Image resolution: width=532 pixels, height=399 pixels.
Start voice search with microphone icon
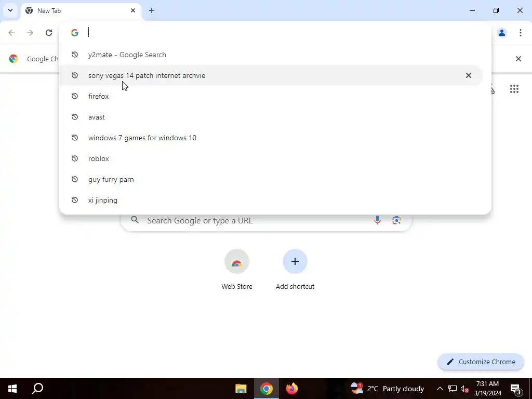(x=377, y=220)
